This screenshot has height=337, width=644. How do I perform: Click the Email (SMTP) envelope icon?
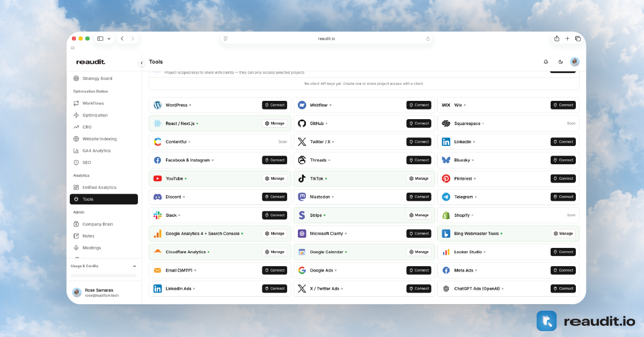(158, 270)
